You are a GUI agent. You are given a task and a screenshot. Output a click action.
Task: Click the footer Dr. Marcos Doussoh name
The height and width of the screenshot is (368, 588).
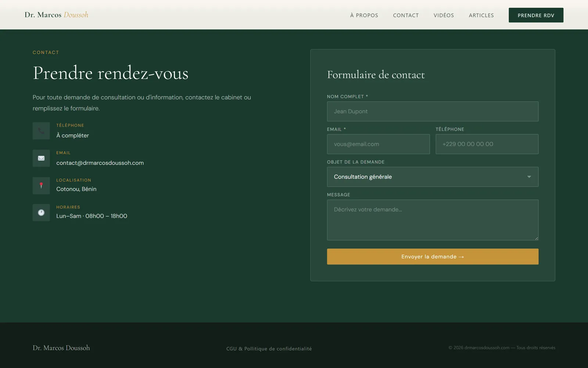(61, 348)
